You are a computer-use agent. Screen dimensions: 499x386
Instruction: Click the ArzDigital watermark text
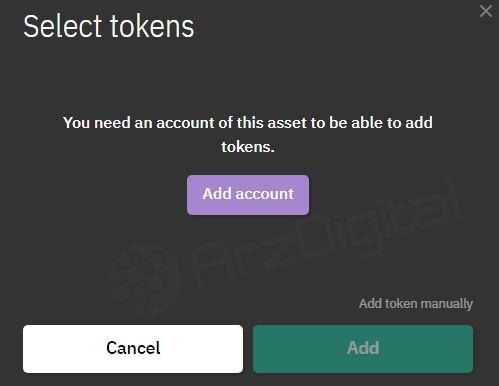(325, 235)
